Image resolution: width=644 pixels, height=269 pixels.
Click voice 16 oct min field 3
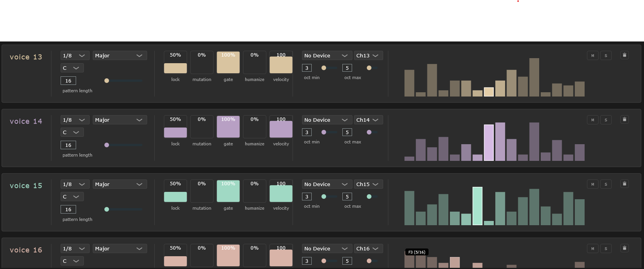click(x=307, y=261)
